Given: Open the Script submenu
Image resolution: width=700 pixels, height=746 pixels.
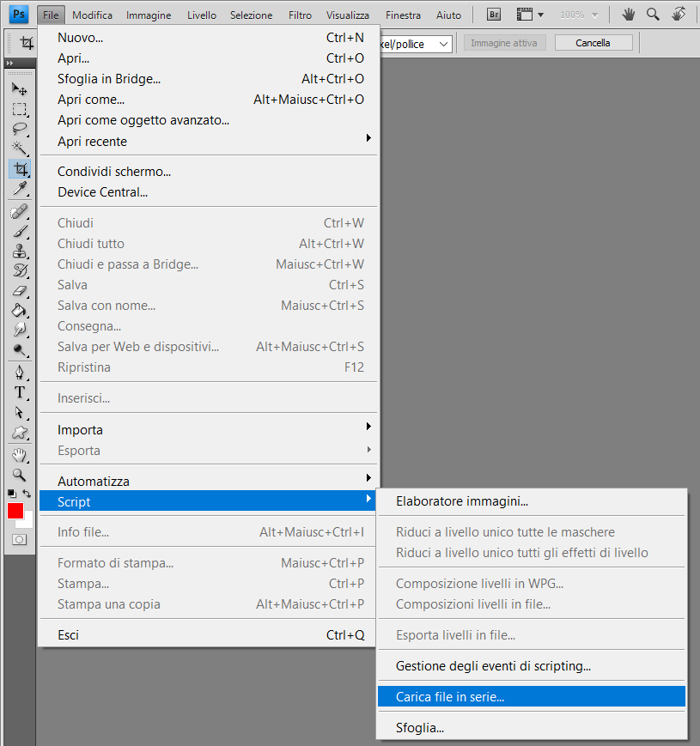Looking at the screenshot, I should pyautogui.click(x=209, y=501).
